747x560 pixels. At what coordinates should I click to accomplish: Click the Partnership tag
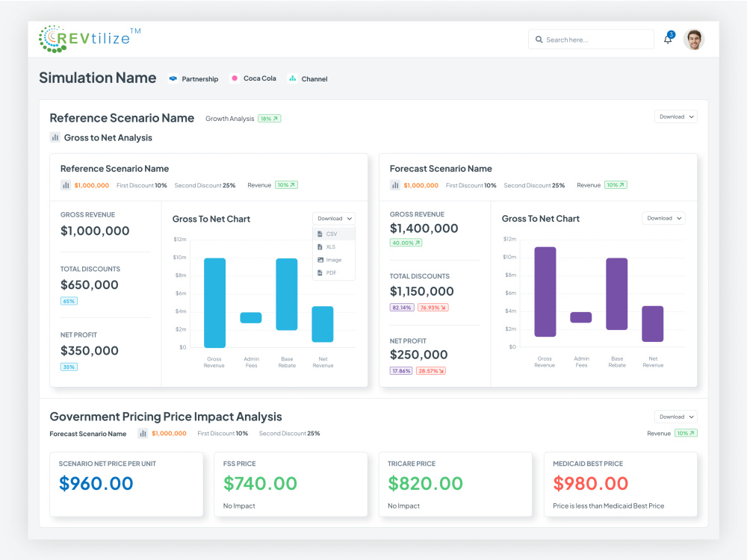(193, 78)
